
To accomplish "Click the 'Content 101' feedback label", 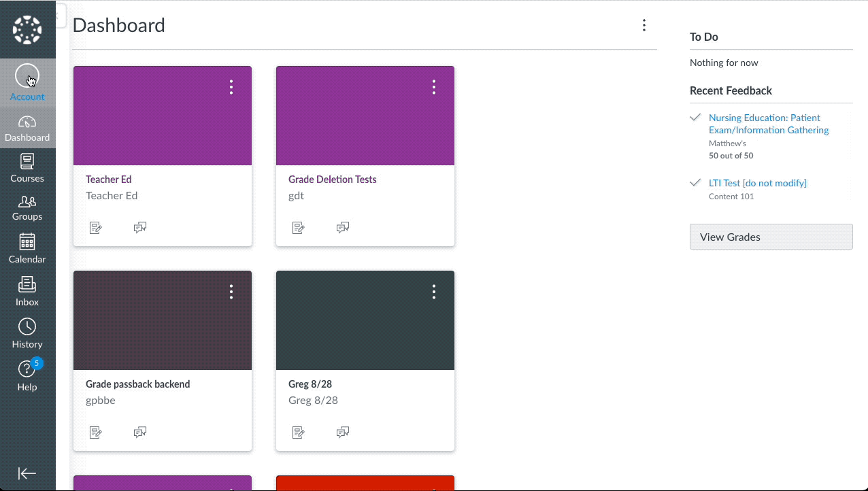I will [731, 197].
